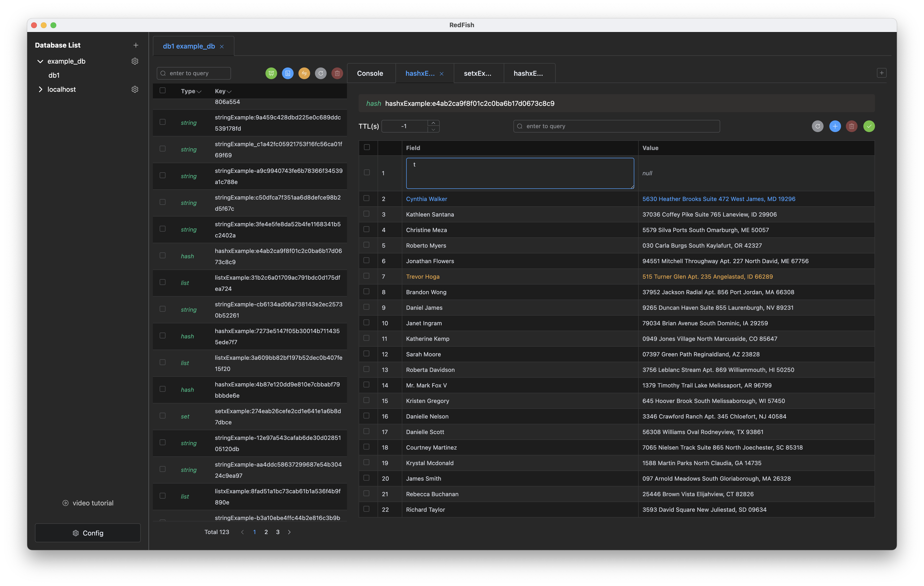Refresh hash fields with gray reload icon
The height and width of the screenshot is (586, 924).
[817, 126]
